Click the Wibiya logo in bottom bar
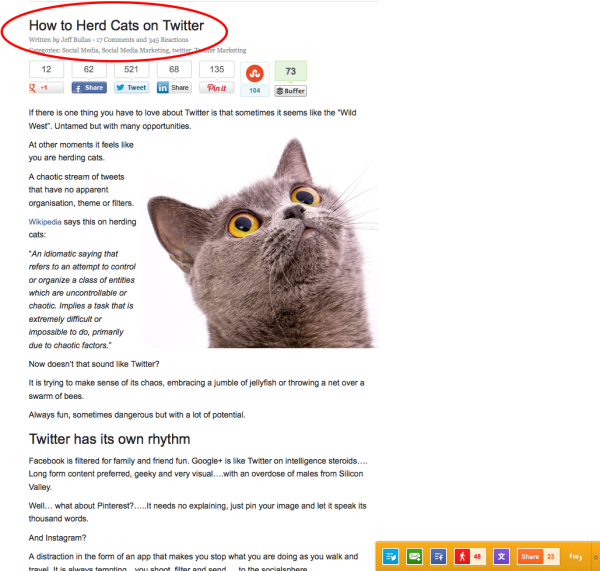The height and width of the screenshot is (571, 600). pyautogui.click(x=575, y=556)
